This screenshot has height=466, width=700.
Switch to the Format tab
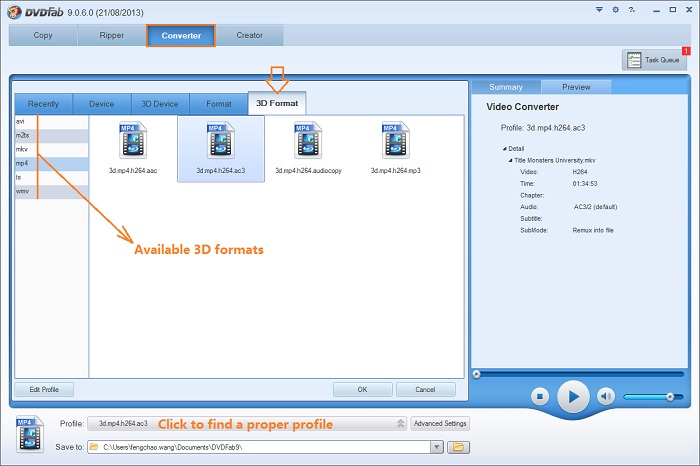coord(218,104)
